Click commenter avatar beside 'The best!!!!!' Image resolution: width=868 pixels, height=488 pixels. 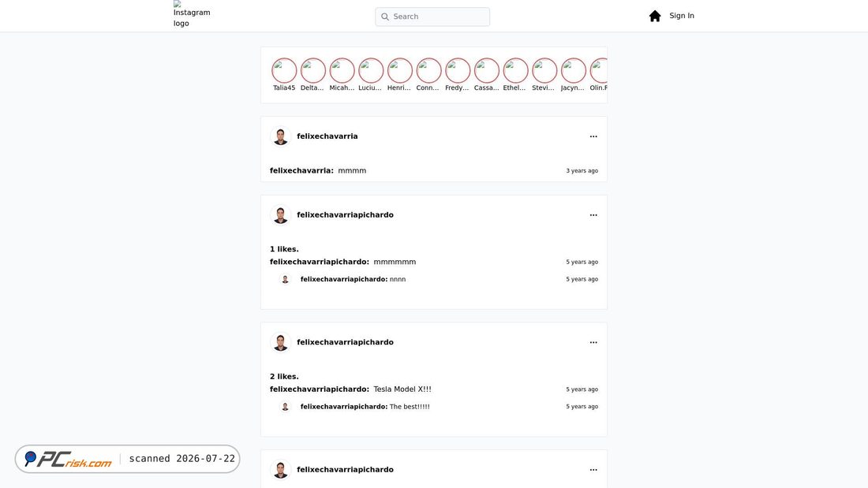285,407
